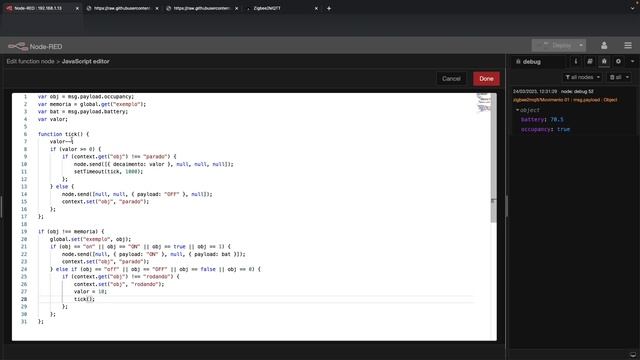Toggle the sidebar collapse handle
640x360 pixels.
[507, 206]
